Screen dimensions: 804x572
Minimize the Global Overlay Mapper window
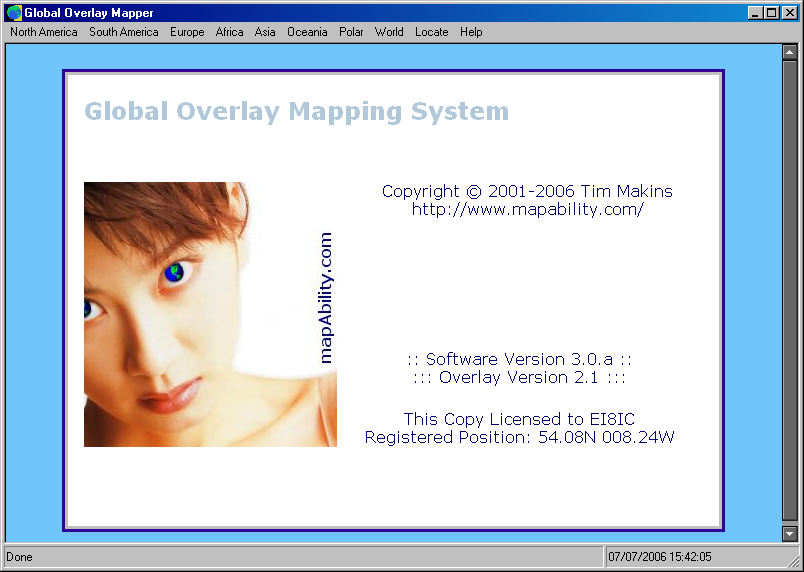click(755, 13)
